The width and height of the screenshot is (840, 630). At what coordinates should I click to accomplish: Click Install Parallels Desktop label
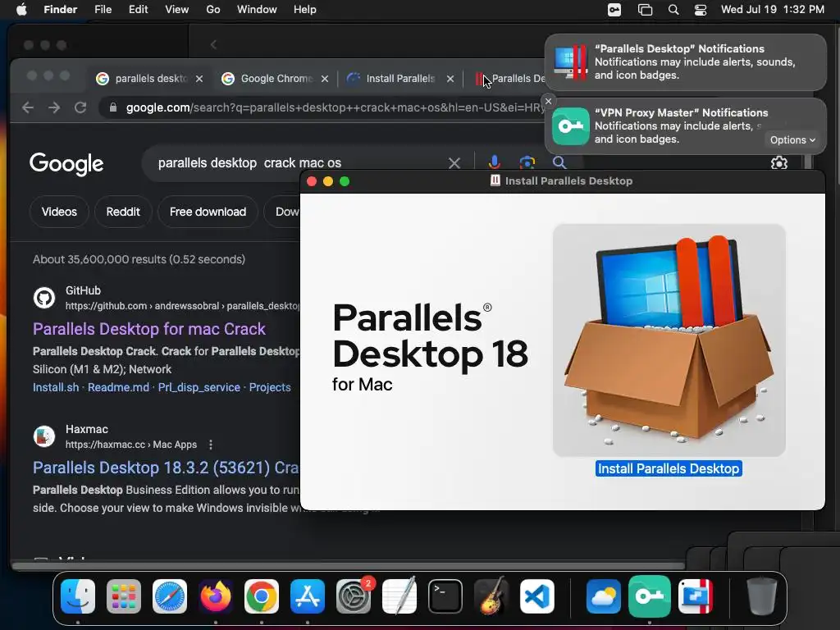click(669, 468)
